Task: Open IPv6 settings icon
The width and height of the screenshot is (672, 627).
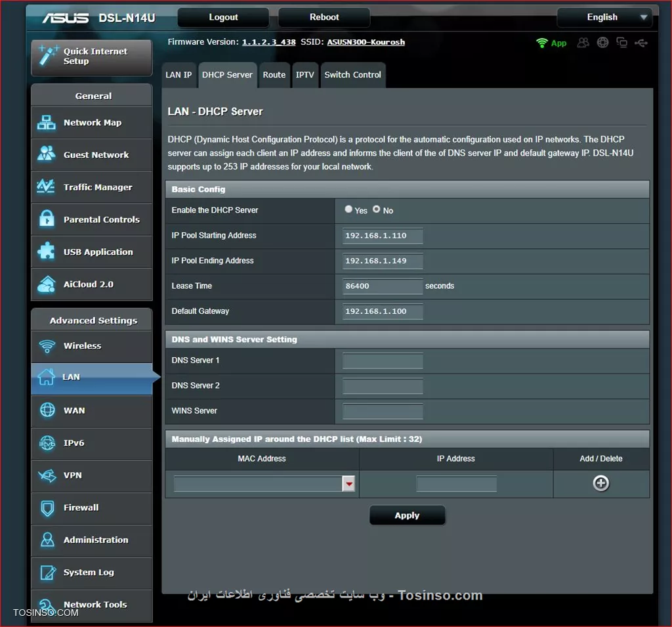Action: [47, 443]
